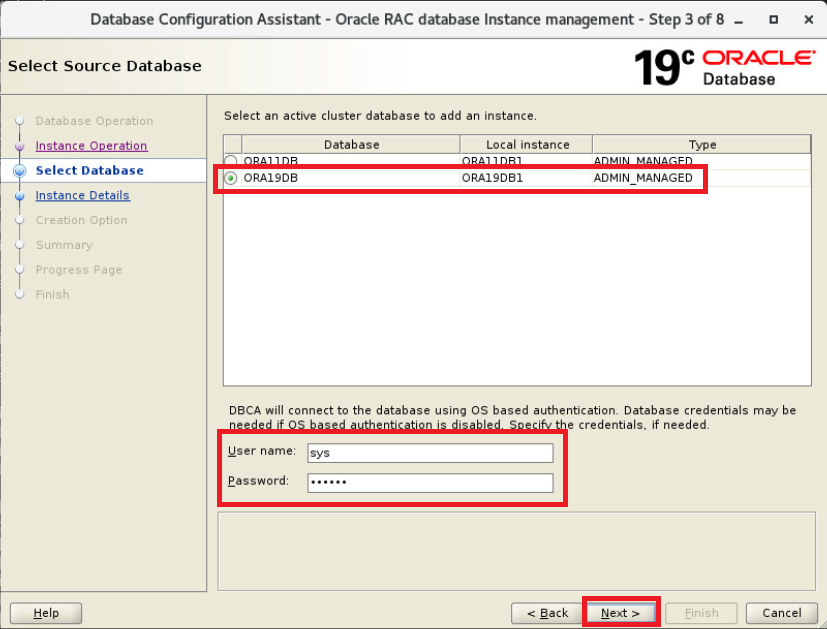
Task: Select the Select Database step in sidebar
Action: (90, 170)
